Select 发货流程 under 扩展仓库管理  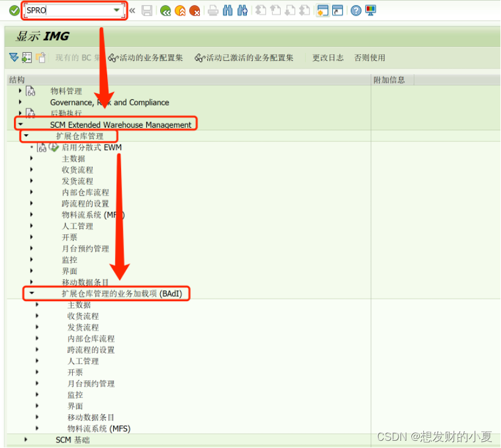coord(78,181)
